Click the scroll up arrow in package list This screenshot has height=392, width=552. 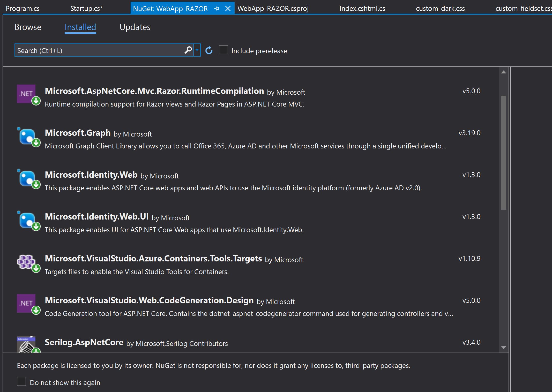503,72
